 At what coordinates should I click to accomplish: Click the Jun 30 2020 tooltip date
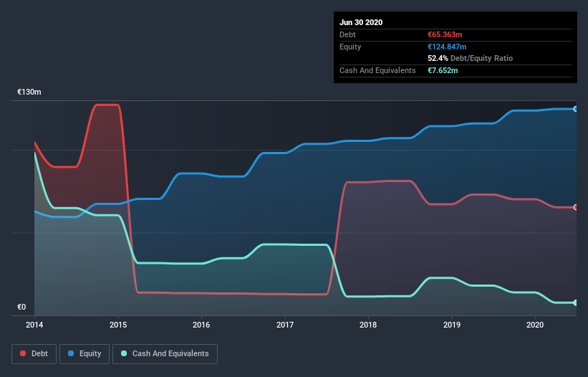tap(361, 22)
